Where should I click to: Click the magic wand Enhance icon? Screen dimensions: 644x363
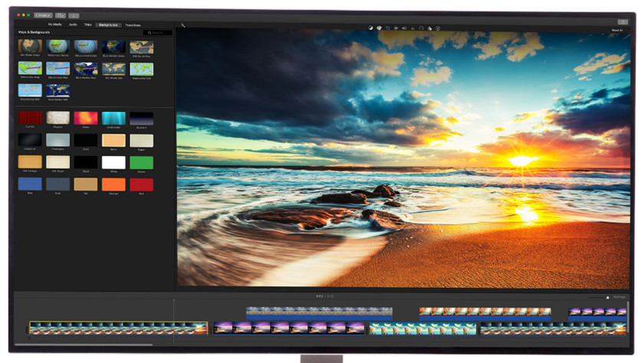point(183,25)
